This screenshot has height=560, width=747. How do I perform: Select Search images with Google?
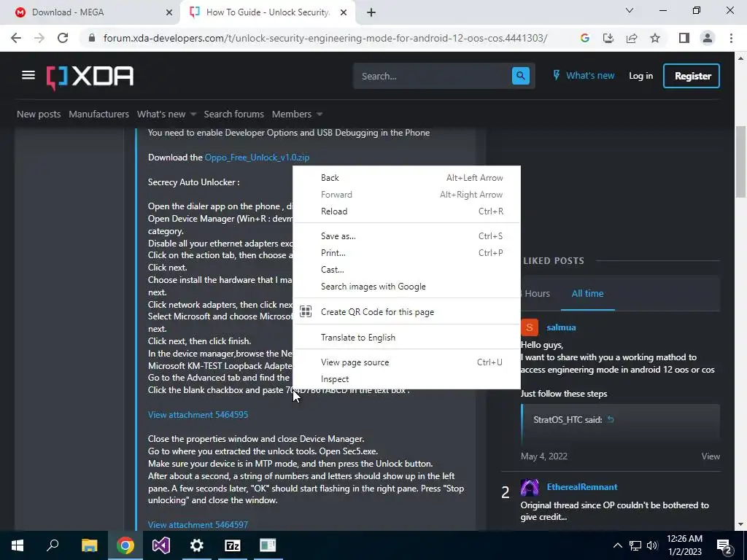point(406,286)
